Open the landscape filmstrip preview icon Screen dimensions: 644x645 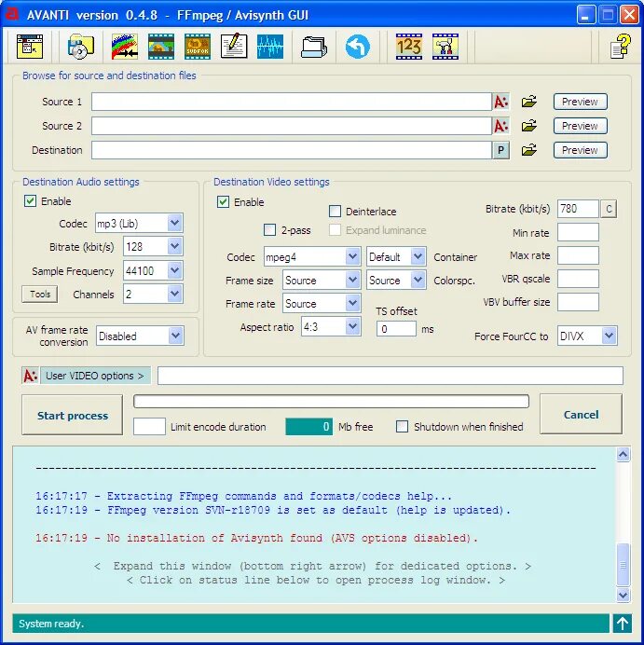click(x=161, y=47)
